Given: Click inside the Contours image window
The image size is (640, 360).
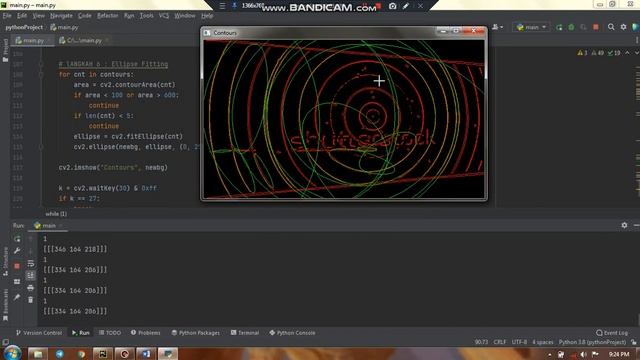Looking at the screenshot, I should 344,119.
